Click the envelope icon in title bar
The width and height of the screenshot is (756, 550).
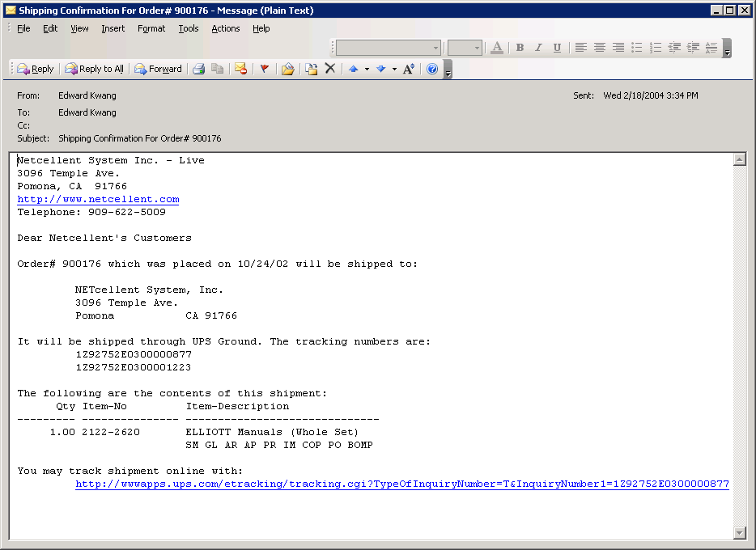(x=11, y=11)
